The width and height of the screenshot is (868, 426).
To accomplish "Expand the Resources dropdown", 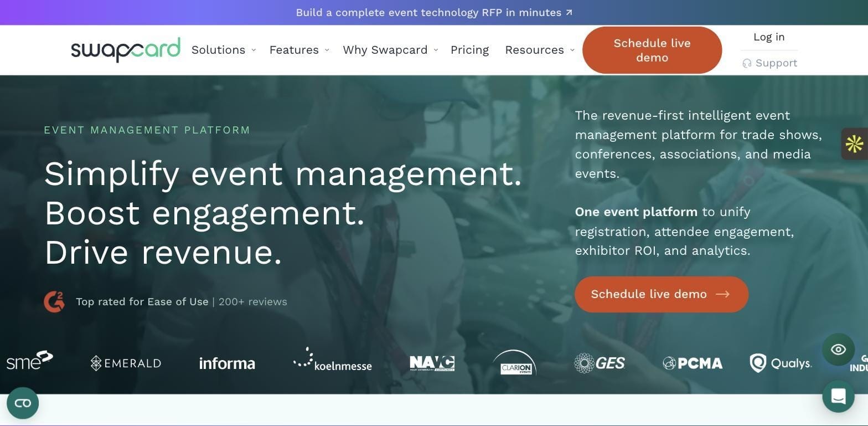I will point(540,50).
